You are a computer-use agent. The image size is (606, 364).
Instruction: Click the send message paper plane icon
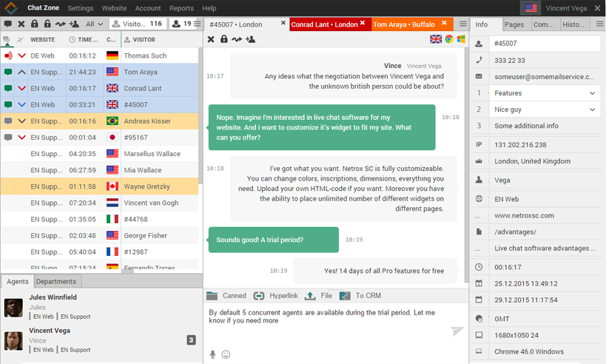point(457,331)
